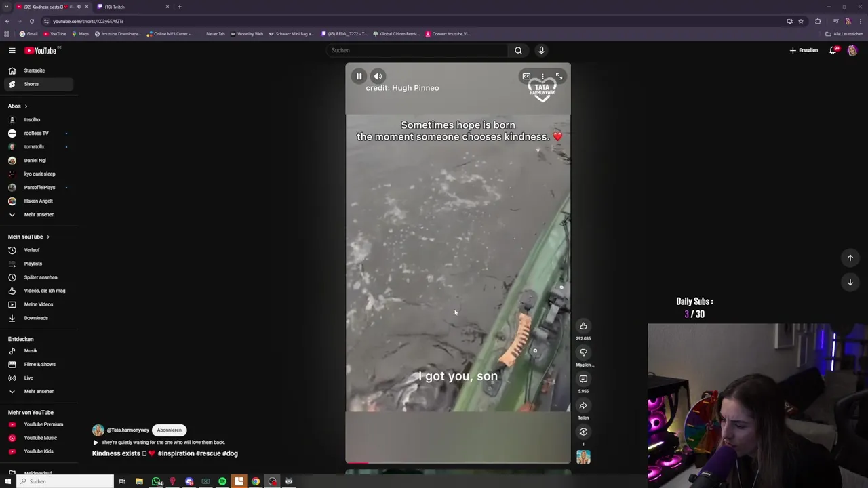Open Hakan Angelt's channel
Image resolution: width=868 pixels, height=488 pixels.
click(37, 201)
